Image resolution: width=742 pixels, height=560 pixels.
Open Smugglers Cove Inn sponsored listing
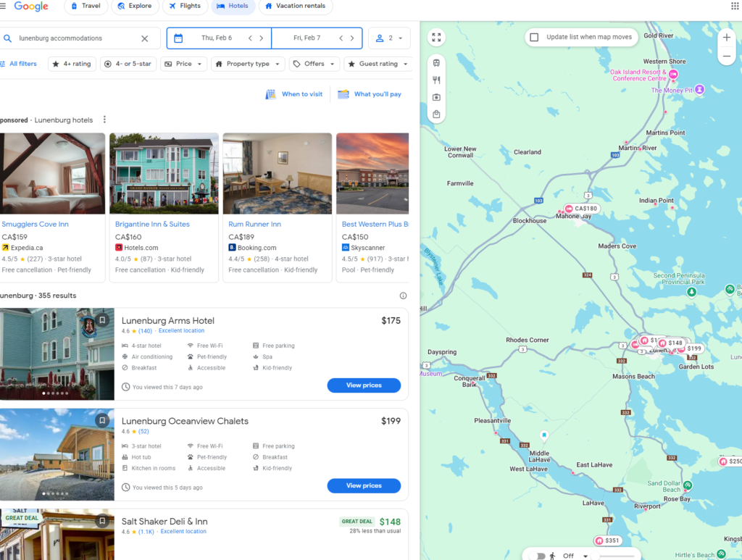(x=35, y=224)
